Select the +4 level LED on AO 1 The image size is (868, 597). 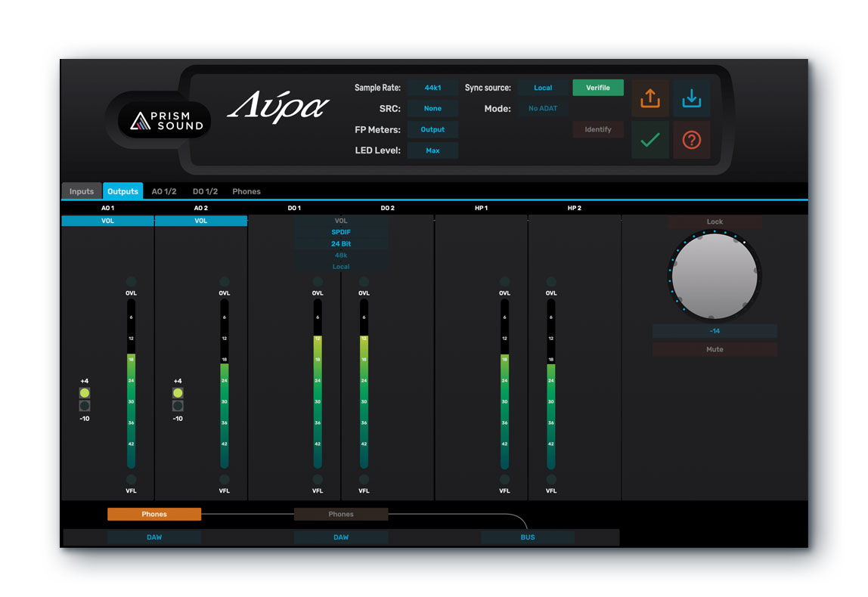(x=85, y=393)
